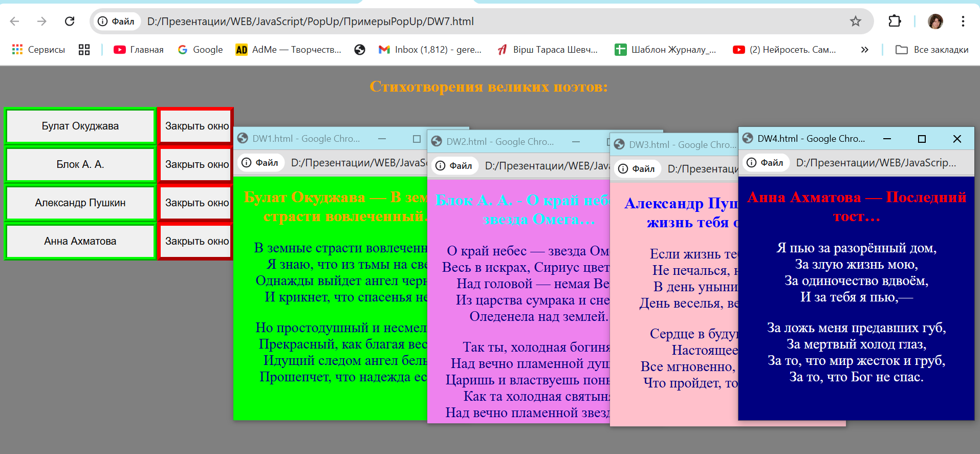Maximize the DW4.html popup window

tap(922, 139)
